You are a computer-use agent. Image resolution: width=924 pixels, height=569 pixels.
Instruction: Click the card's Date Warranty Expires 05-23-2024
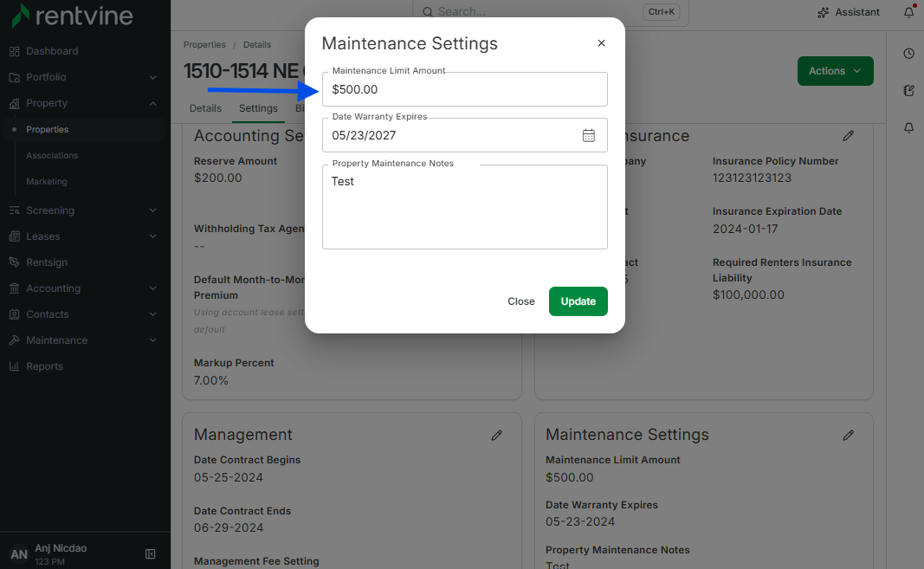pyautogui.click(x=580, y=522)
